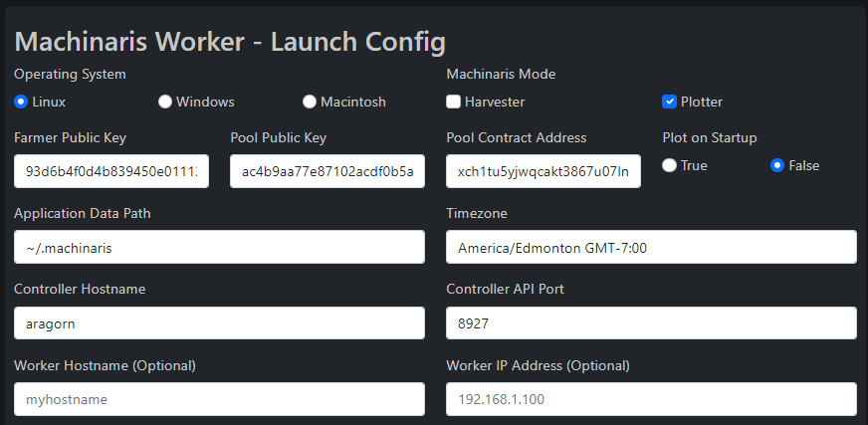Click the Controller Hostname label
Screen dimensions: 868x425
80,289
